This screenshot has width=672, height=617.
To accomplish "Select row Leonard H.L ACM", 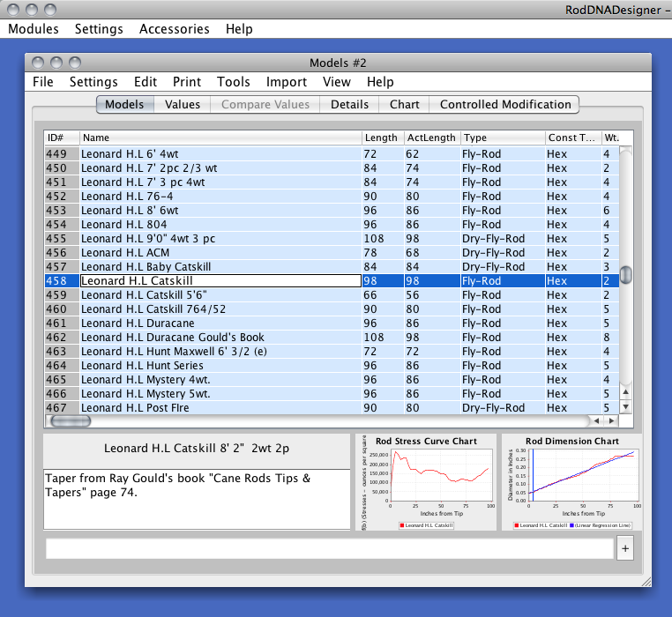I will 332,253.
